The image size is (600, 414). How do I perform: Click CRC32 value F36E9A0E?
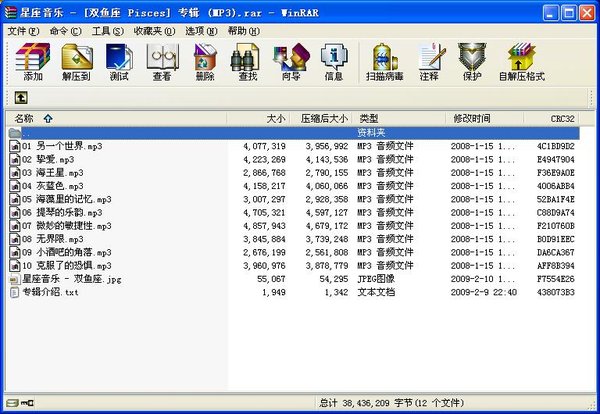coord(556,173)
